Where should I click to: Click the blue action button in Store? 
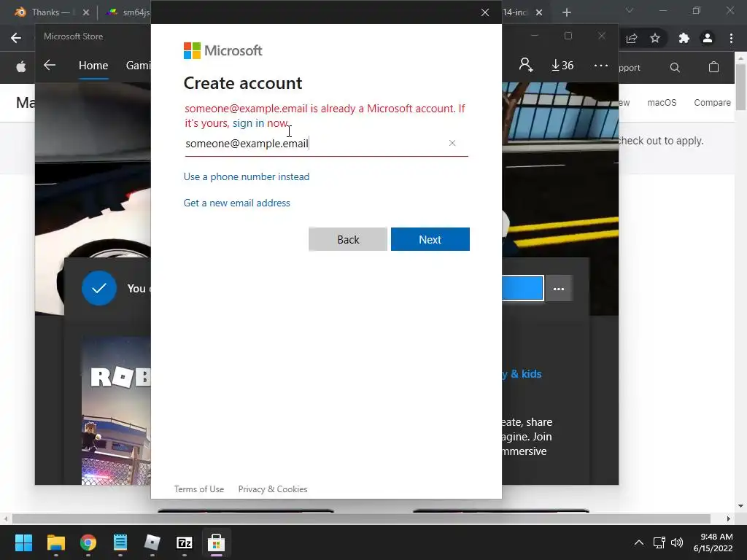tap(522, 289)
